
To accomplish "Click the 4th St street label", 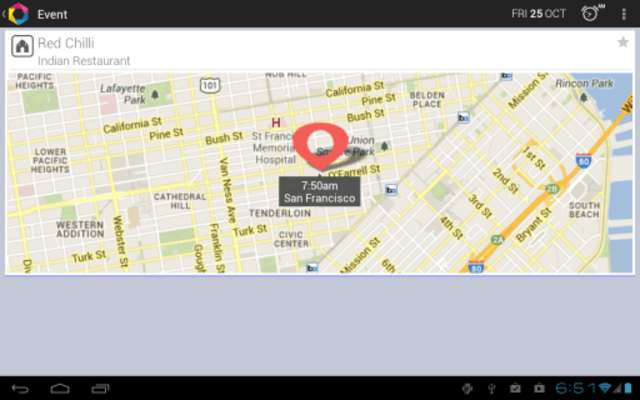I will [451, 228].
